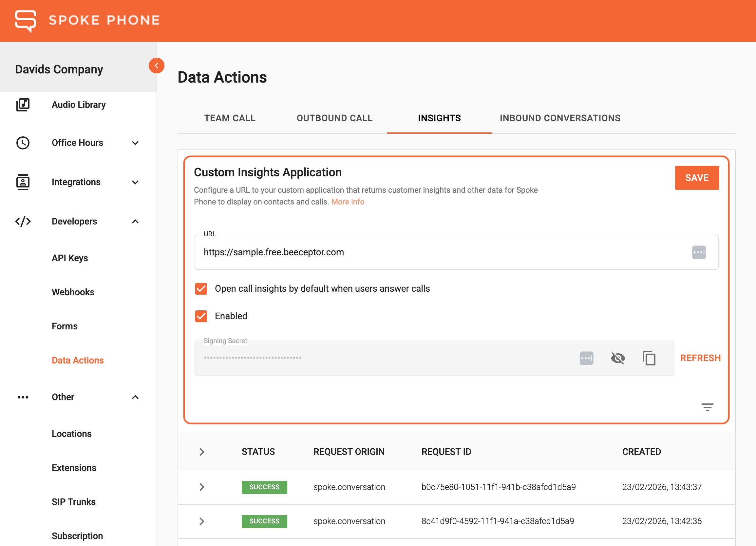This screenshot has height=546, width=756.
Task: Click the Save button
Action: tap(697, 178)
